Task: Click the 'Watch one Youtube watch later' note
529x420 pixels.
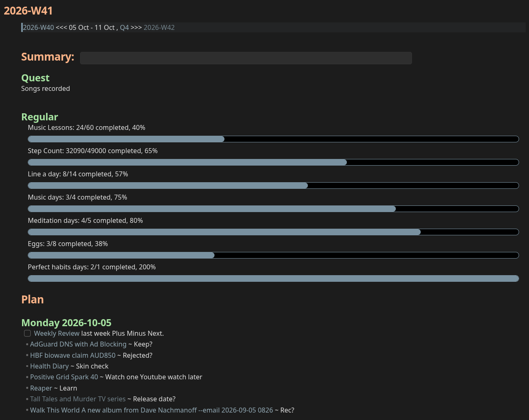Action: point(154,377)
